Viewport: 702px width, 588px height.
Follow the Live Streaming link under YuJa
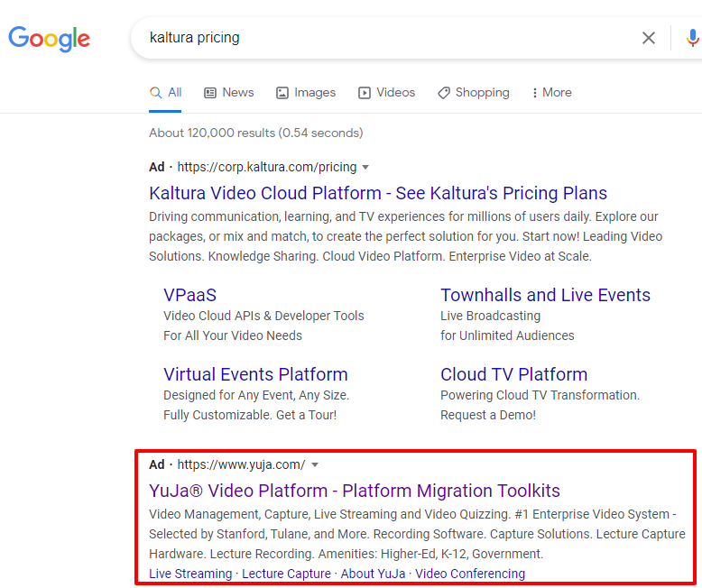pyautogui.click(x=190, y=574)
